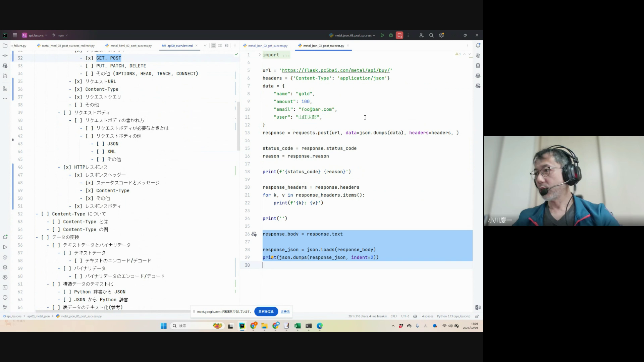644x362 pixels.
Task: Open the main git branch dropdown
Action: 60,35
